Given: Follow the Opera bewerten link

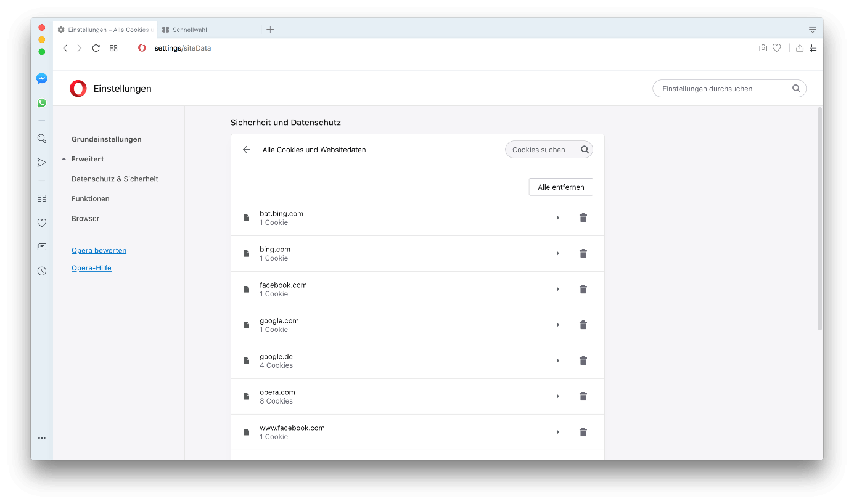Looking at the screenshot, I should [99, 250].
